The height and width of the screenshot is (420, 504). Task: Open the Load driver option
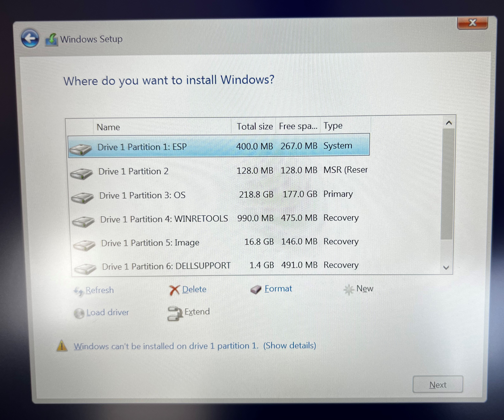coord(108,312)
